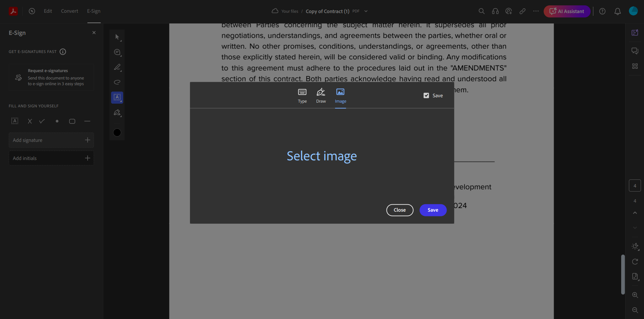Click the info icon next to Get E-Signatures Fast
Viewport: 644px width, 319px height.
click(63, 52)
